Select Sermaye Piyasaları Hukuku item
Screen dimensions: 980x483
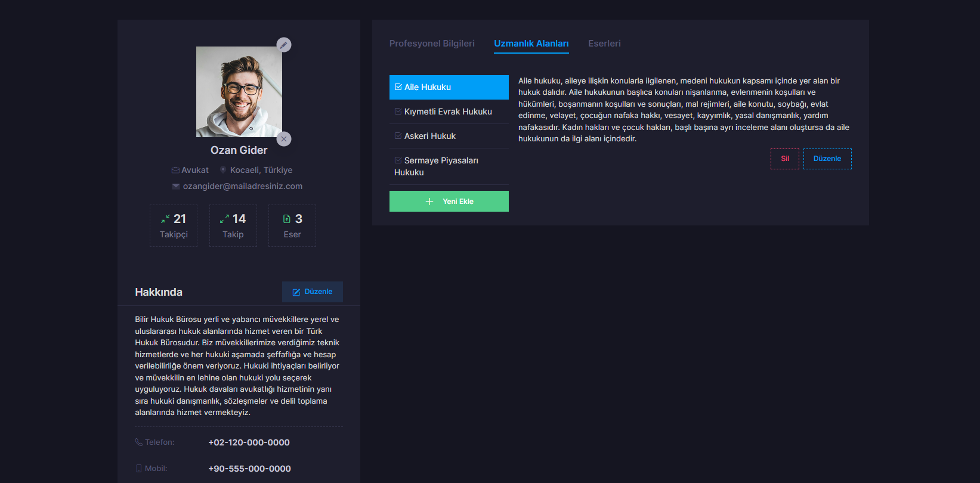click(x=441, y=166)
